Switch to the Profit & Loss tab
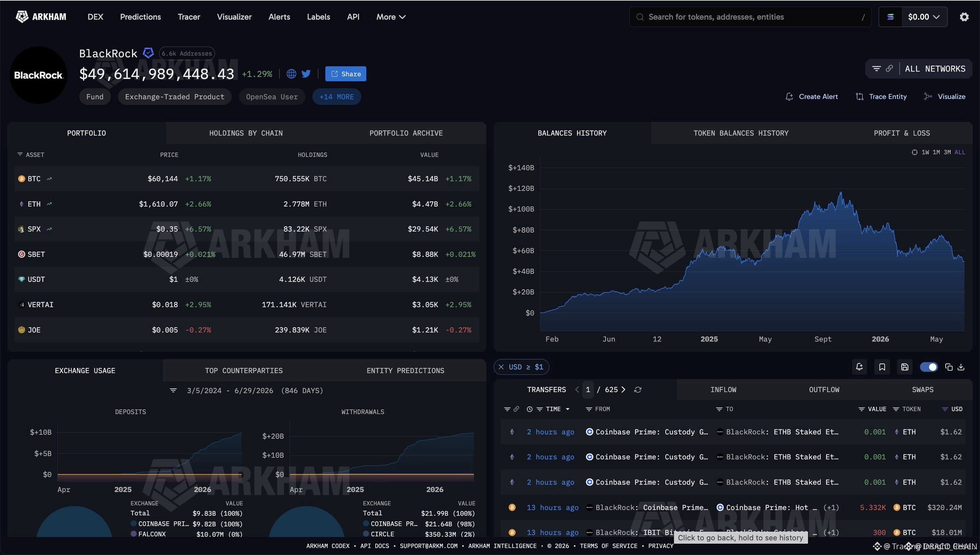This screenshot has width=980, height=555. [902, 133]
